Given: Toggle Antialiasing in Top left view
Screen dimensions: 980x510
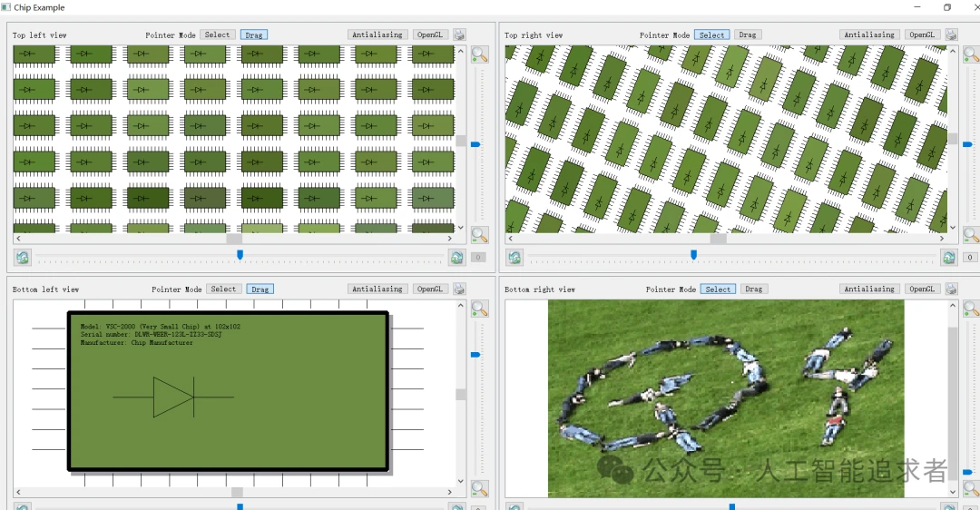Looking at the screenshot, I should pyautogui.click(x=377, y=35).
